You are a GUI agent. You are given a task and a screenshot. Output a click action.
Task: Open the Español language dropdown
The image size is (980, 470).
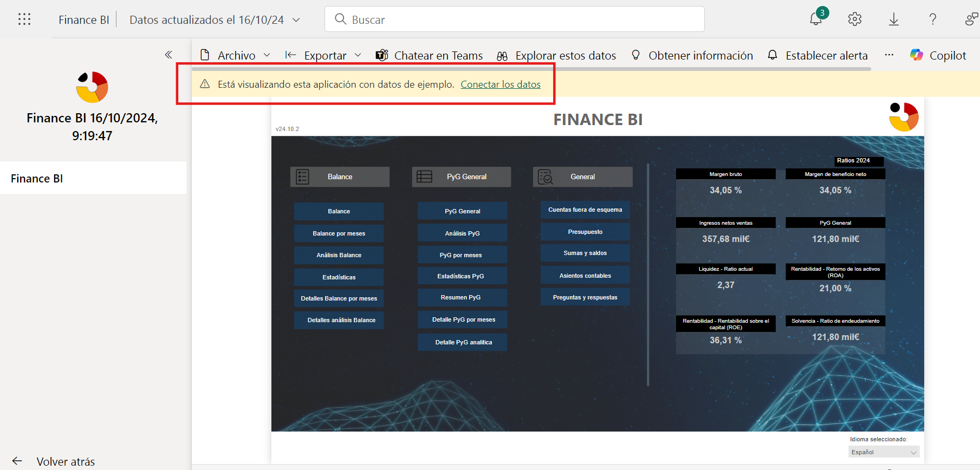click(x=884, y=452)
